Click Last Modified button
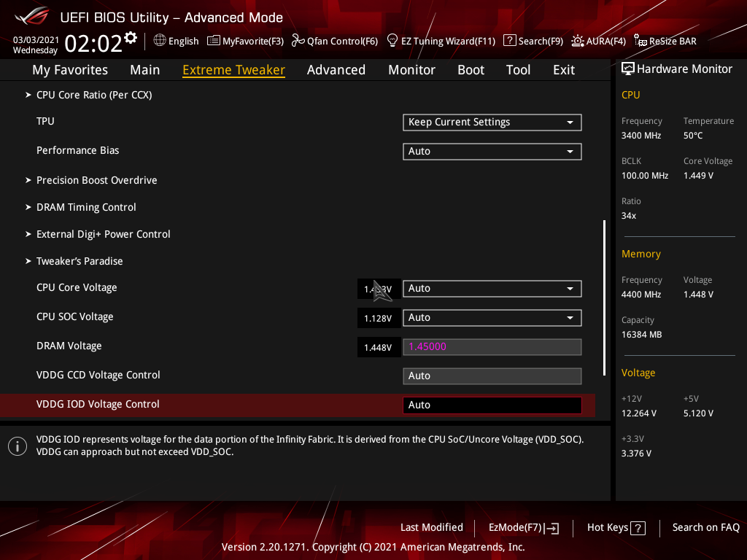This screenshot has width=747, height=560. point(432,528)
